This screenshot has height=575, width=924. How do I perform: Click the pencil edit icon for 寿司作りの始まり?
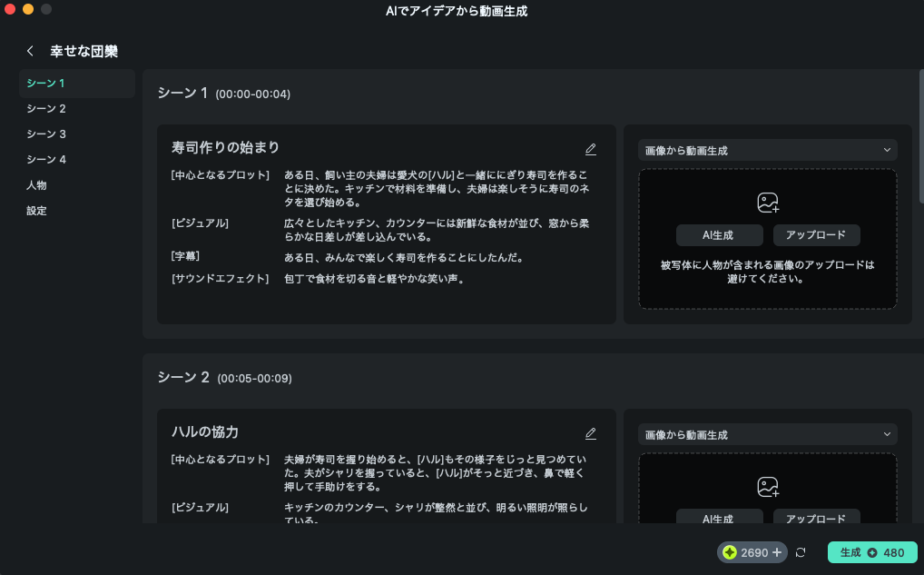[591, 149]
